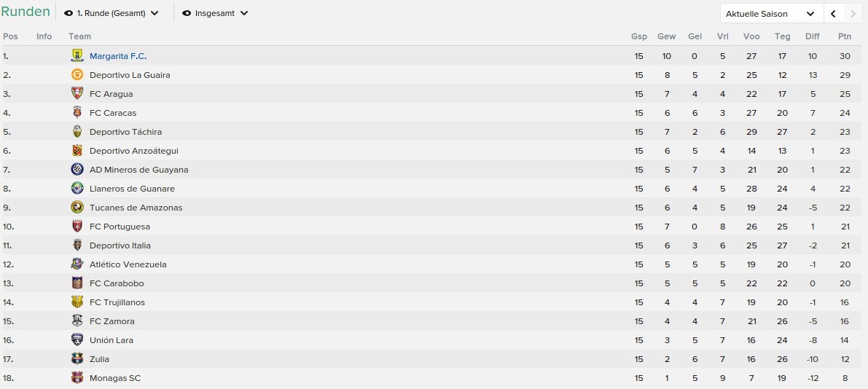868x389 pixels.
Task: Sort table by Gew column header
Action: [667, 36]
